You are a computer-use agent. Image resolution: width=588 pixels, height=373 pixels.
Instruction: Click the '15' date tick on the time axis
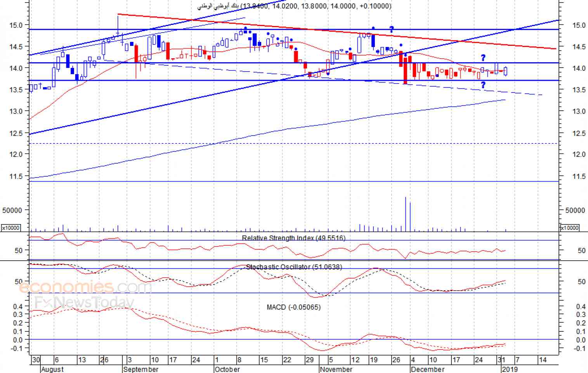pyautogui.click(x=264, y=360)
